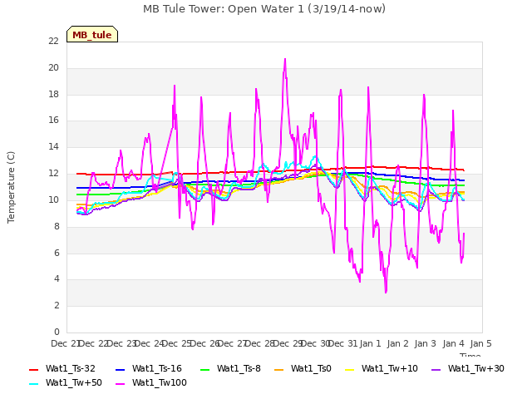Click the 20 y-axis tick label
This screenshot has width=532, height=399.
point(53,67)
